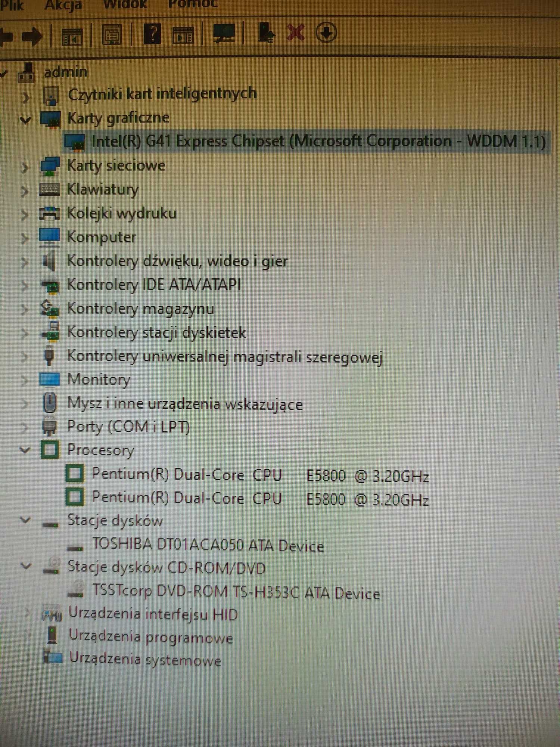Select TSSTcorp DVD-ROM TS-H353C ATA Device
This screenshot has width=560, height=747.
236,592
